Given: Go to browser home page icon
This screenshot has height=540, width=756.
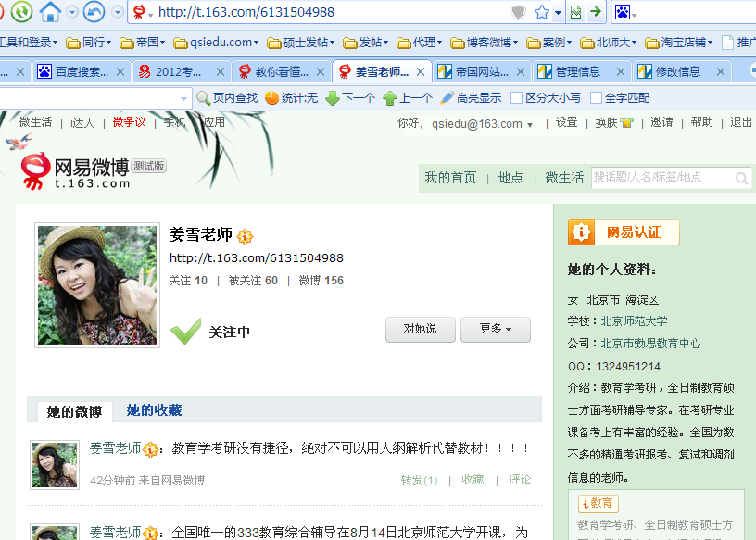Looking at the screenshot, I should pyautogui.click(x=50, y=11).
